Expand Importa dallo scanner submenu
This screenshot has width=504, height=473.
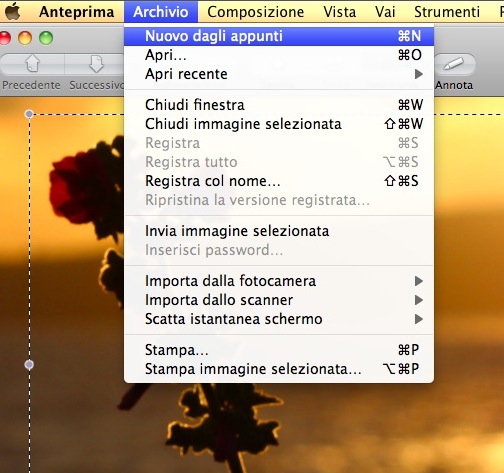[x=279, y=300]
